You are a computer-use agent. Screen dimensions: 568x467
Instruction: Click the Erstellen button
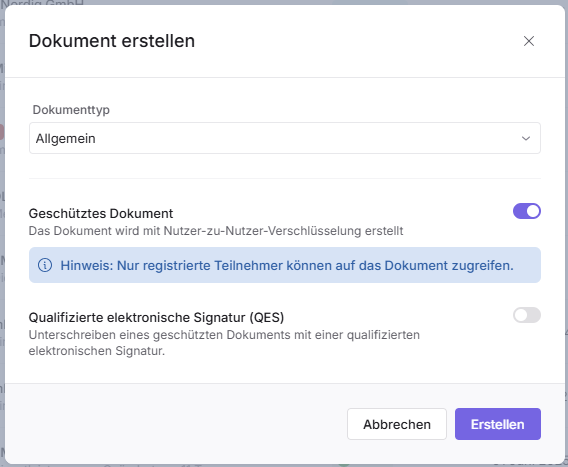pos(498,424)
